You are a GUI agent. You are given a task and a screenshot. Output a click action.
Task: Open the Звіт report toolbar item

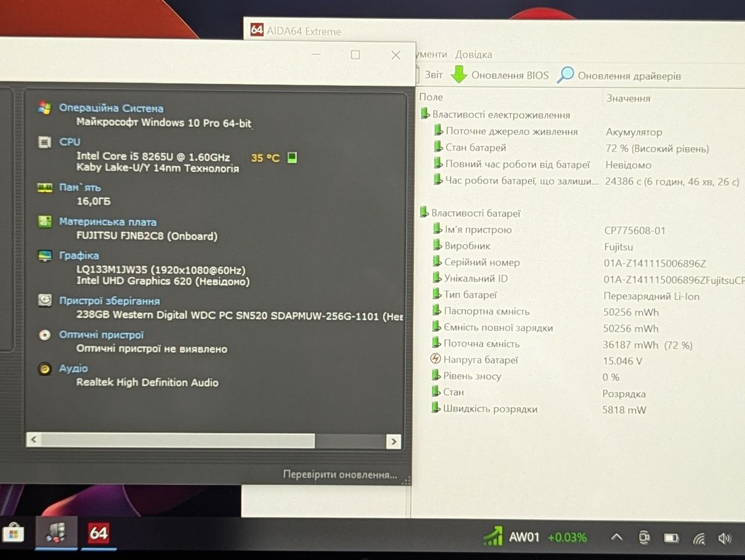point(433,74)
